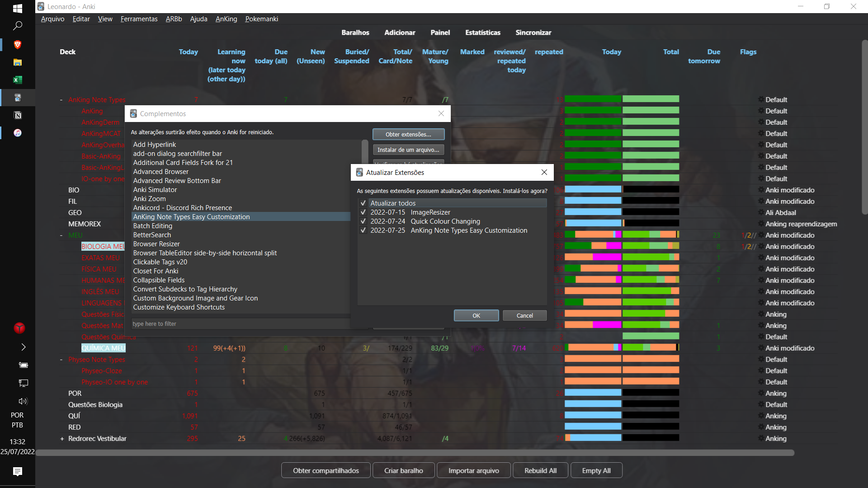868x488 pixels.
Task: Open the AnKing menu
Action: (x=226, y=19)
